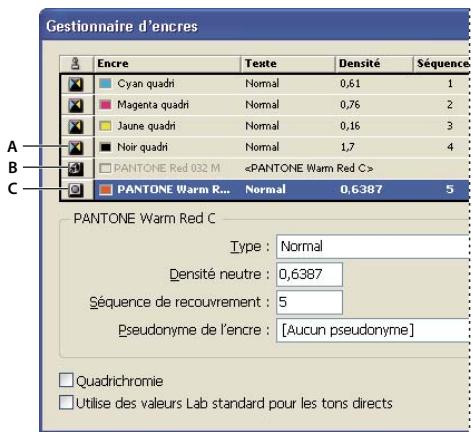This screenshot has width=473, height=432.
Task: Select the Noir quadri ink row
Action: (265, 147)
